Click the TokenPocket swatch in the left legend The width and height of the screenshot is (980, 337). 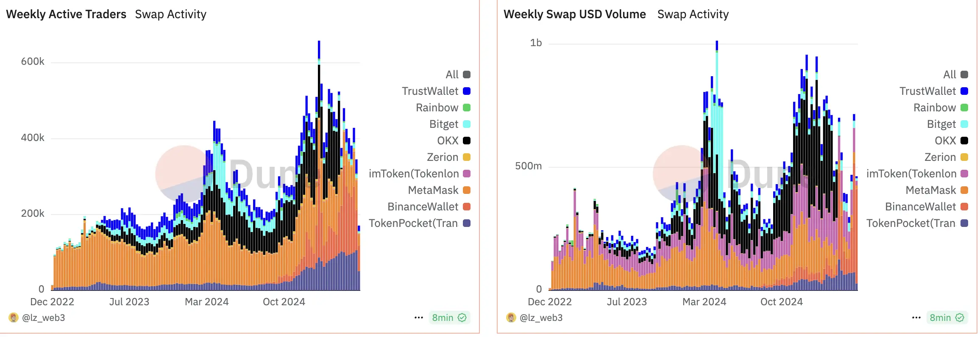[467, 223]
